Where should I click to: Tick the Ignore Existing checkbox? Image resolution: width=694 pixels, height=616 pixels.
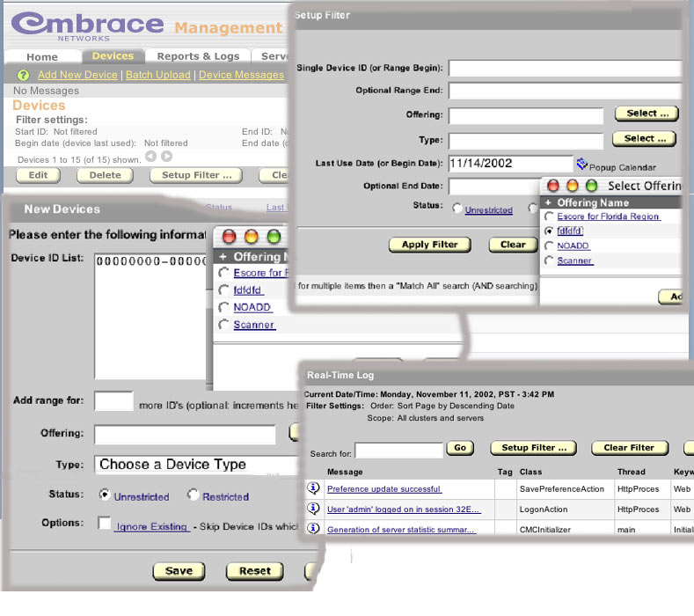(105, 523)
